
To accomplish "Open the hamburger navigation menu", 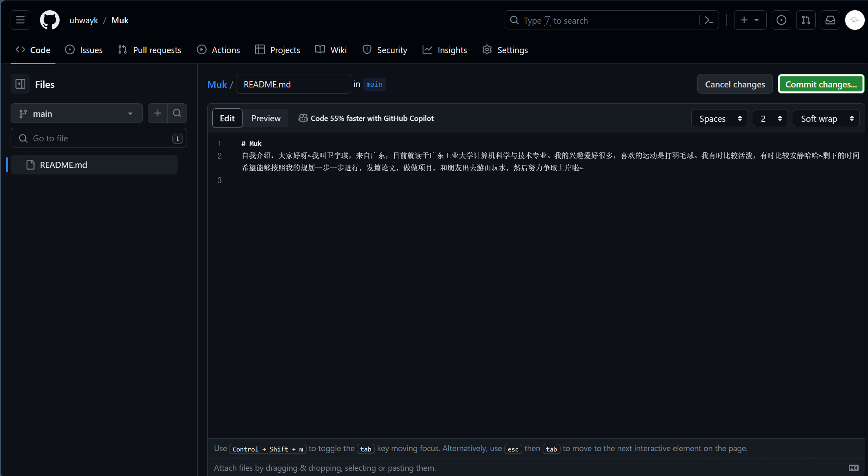I will tap(20, 20).
